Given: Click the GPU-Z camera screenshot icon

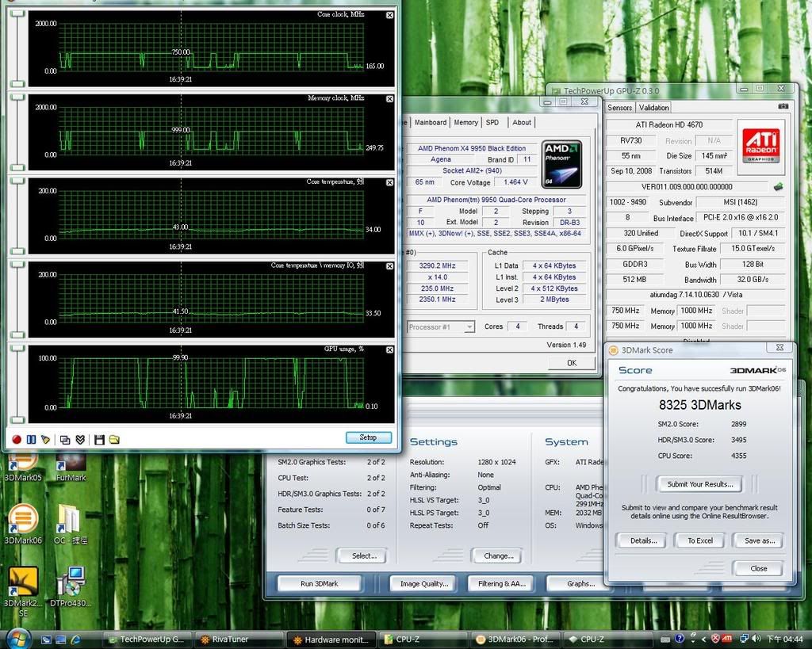Looking at the screenshot, I should point(783,106).
